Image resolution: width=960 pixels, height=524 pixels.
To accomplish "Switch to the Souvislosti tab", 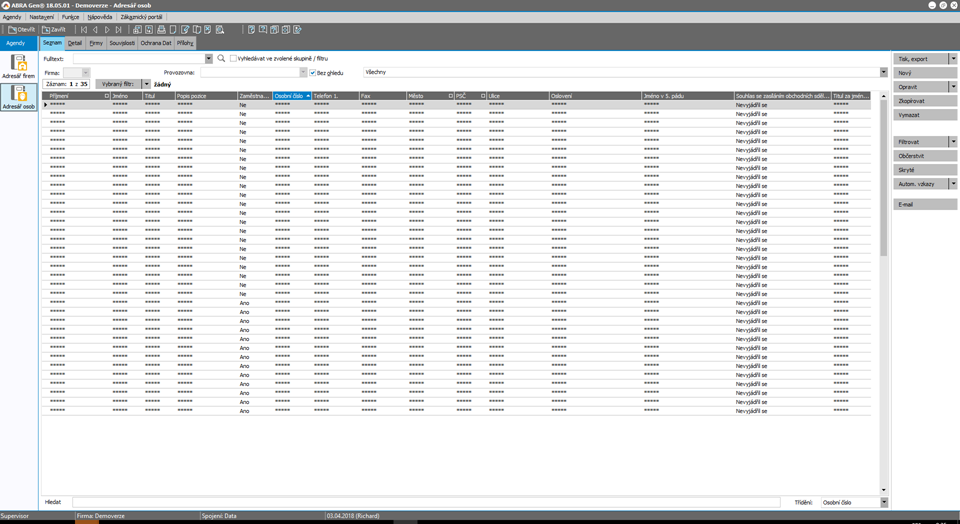I will [122, 43].
